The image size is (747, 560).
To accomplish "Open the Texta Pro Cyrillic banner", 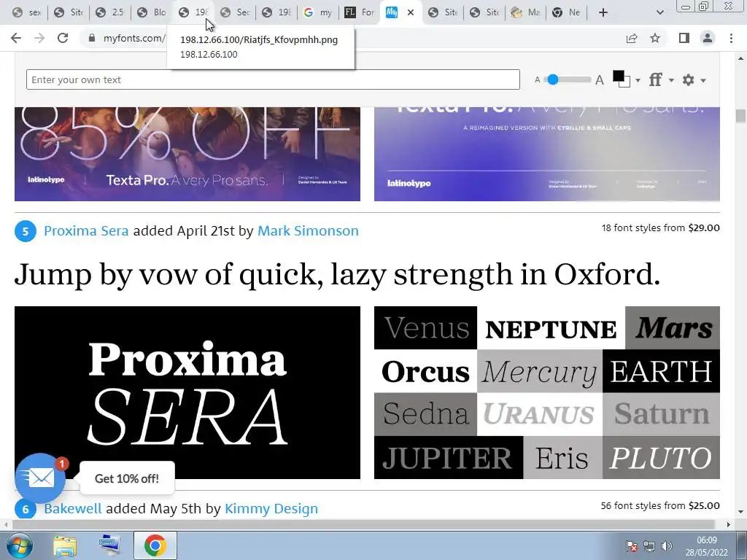I will point(547,154).
